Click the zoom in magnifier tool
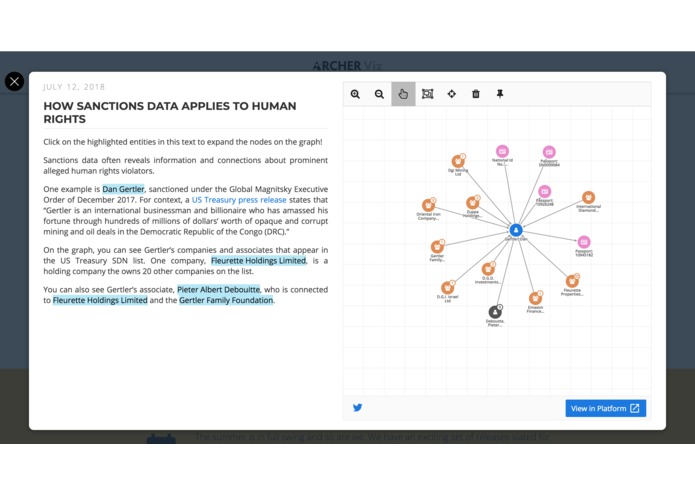Viewport: 695px width, 494px height. click(355, 94)
